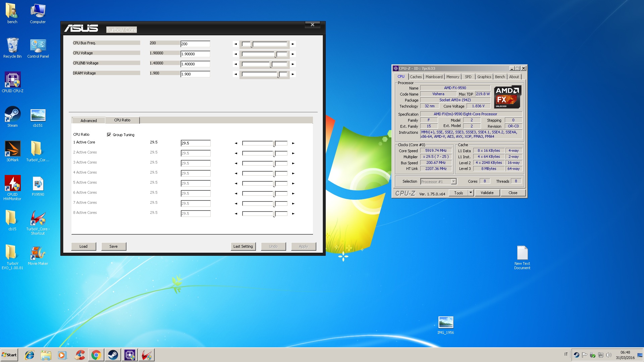644x362 pixels.
Task: Open Memory tab in CPU-Z
Action: pos(453,77)
